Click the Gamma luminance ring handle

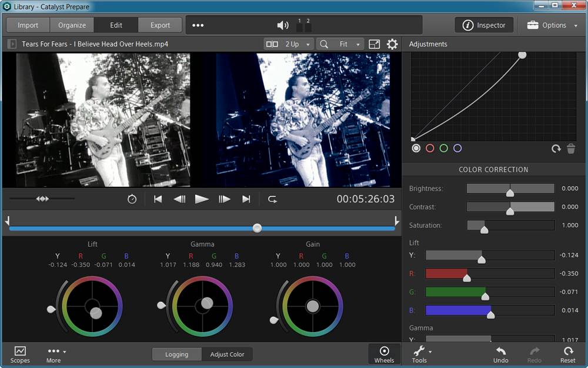click(161, 305)
